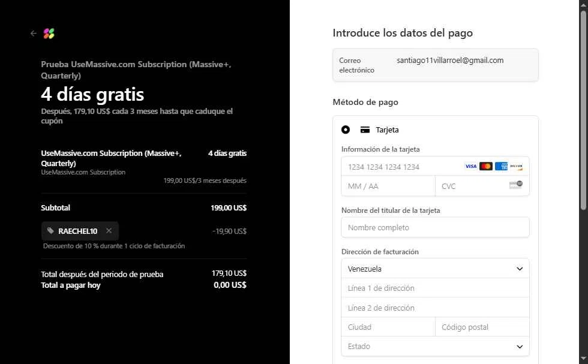Click the scrollbar down arrow
Viewport: 588px width, 364px height.
[583, 359]
